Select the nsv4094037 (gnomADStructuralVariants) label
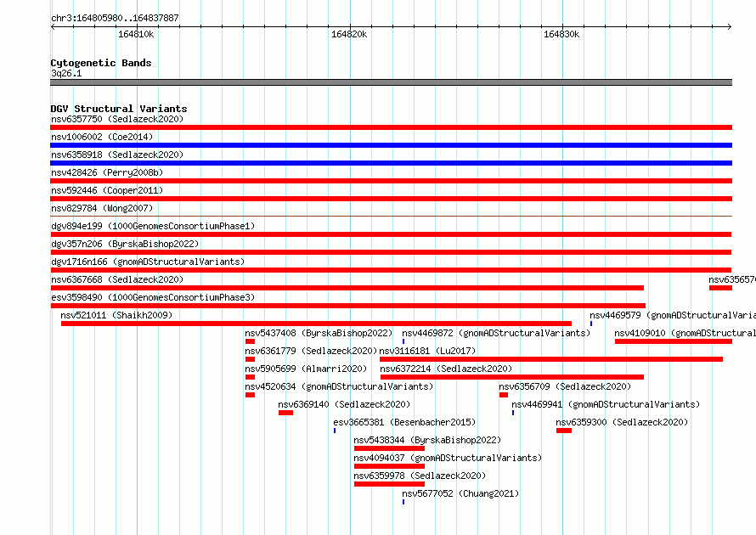 (x=448, y=458)
